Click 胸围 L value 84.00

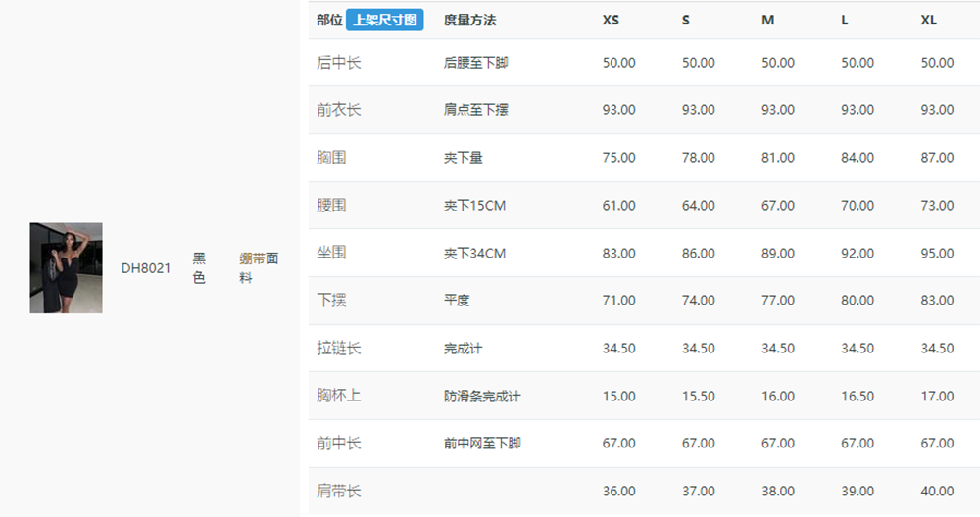(x=857, y=158)
